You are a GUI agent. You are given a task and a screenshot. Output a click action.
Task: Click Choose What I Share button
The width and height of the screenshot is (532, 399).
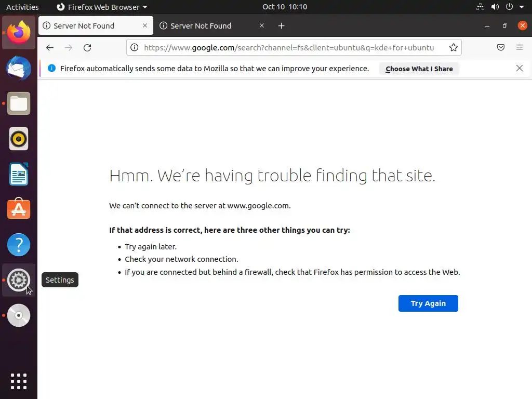pos(419,69)
